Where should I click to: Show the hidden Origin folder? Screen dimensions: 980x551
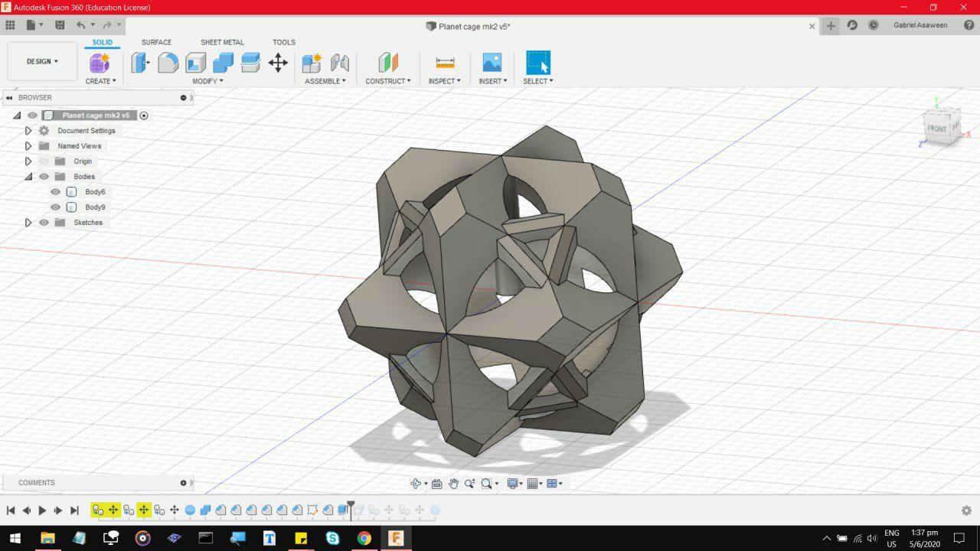point(44,161)
